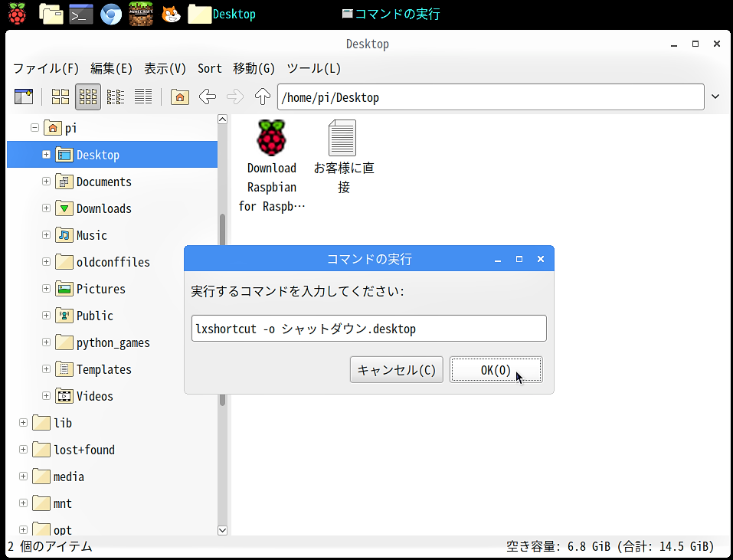Select Downloads folder in sidebar
This screenshot has width=733, height=560.
point(93,208)
